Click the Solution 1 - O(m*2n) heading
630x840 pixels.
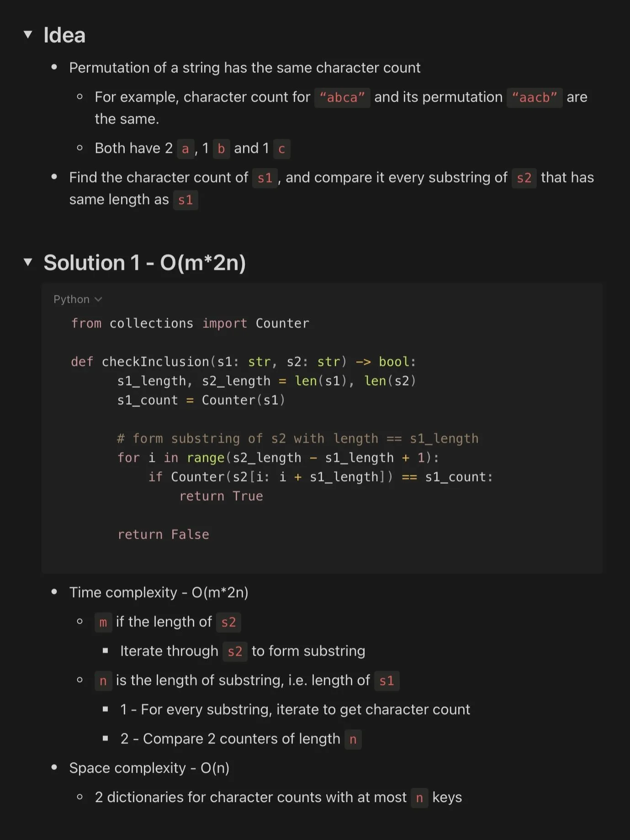[x=145, y=263]
